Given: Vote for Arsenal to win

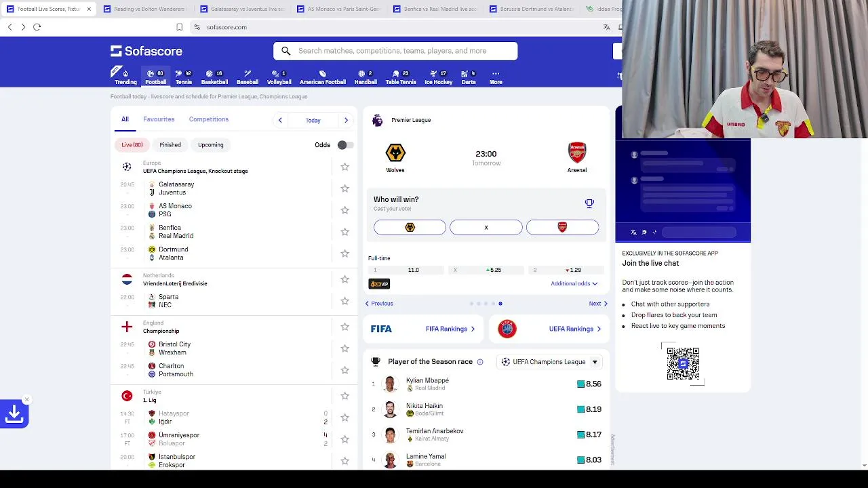Looking at the screenshot, I should pyautogui.click(x=562, y=227).
